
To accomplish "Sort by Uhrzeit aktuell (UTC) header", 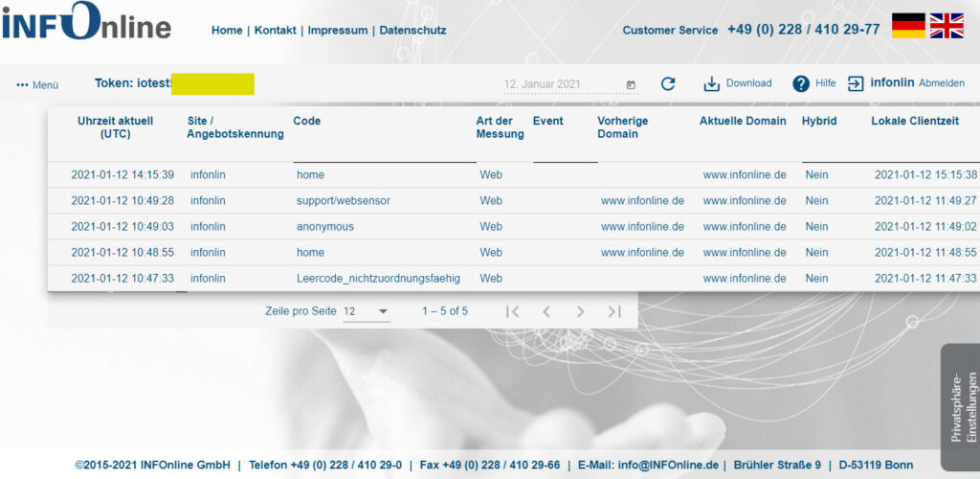I will (x=115, y=127).
